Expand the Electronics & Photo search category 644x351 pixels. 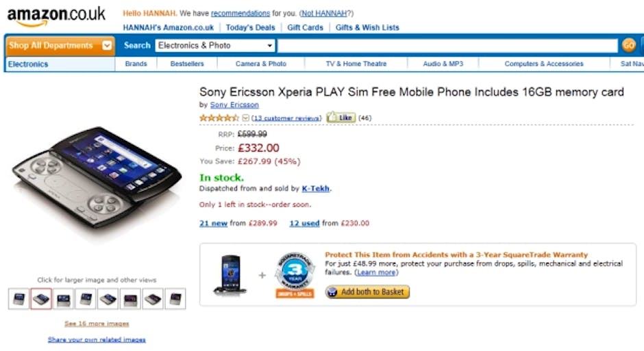click(x=215, y=46)
